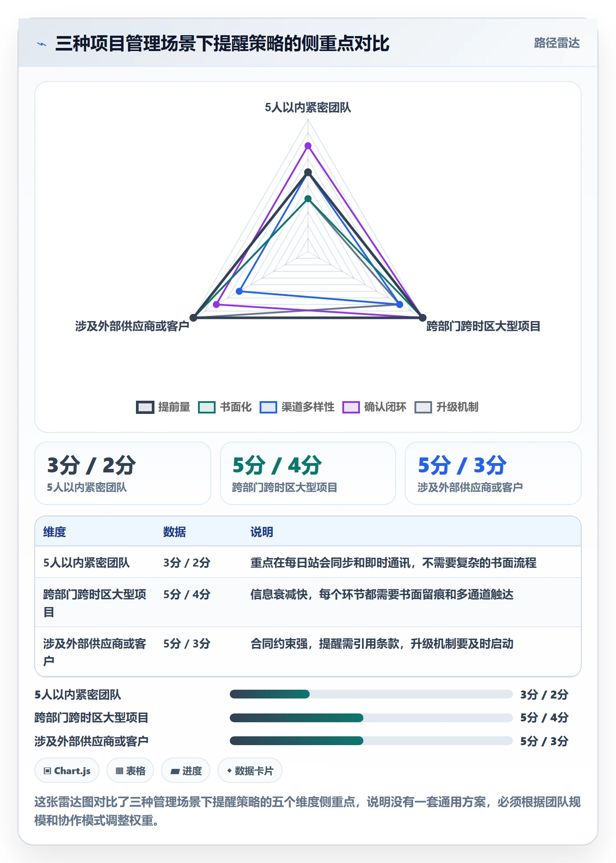Click the table cell 涉及外部供应商或客户
The image size is (616, 863).
point(95,652)
